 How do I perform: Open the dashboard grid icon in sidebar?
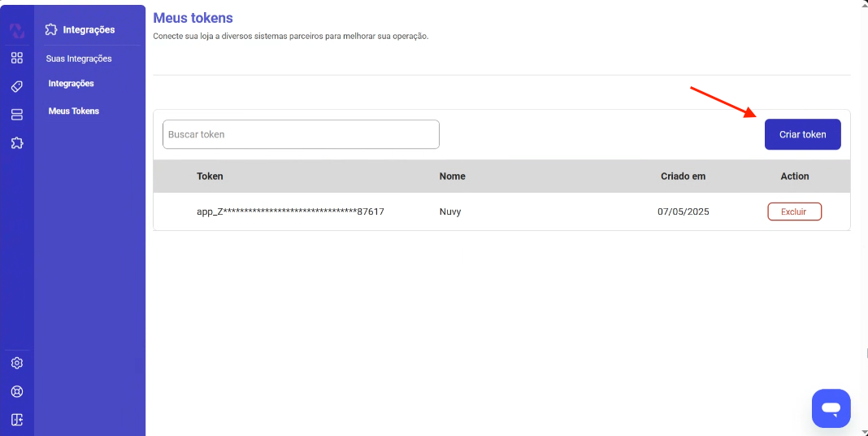[17, 58]
